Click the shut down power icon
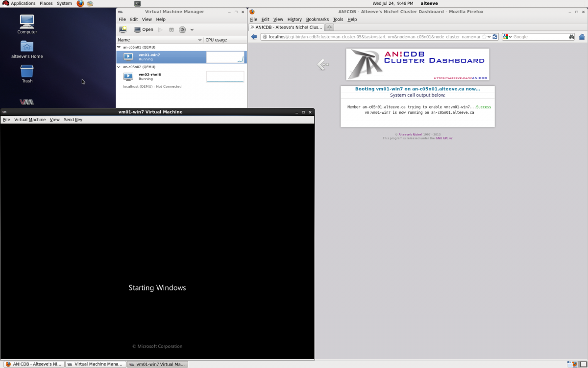Viewport: 588px width, 368px height. [182, 29]
